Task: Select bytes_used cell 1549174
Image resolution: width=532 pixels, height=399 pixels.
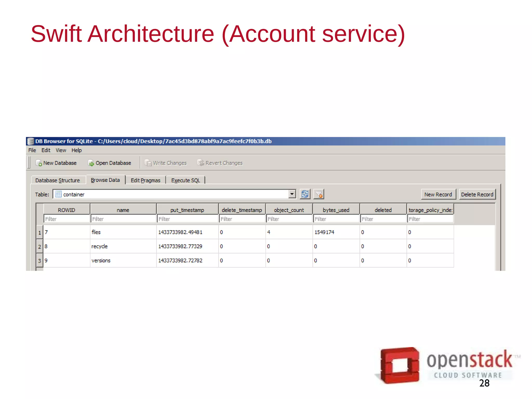Action: coord(336,232)
